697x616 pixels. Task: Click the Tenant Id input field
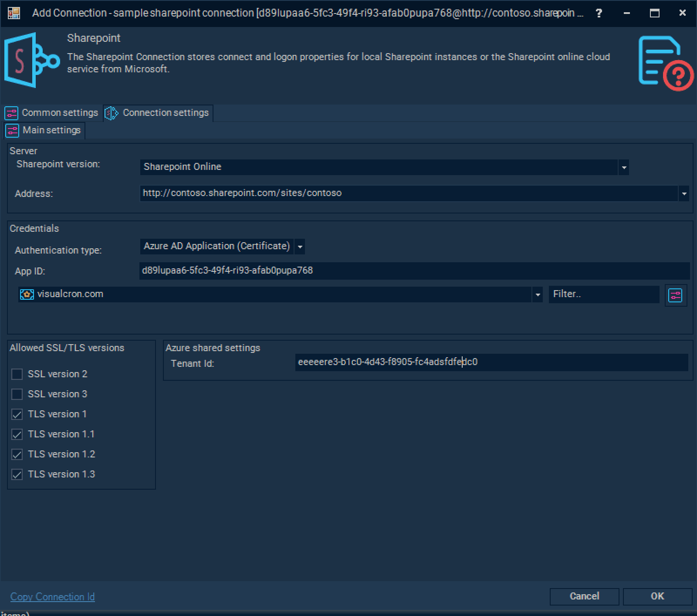(x=491, y=362)
